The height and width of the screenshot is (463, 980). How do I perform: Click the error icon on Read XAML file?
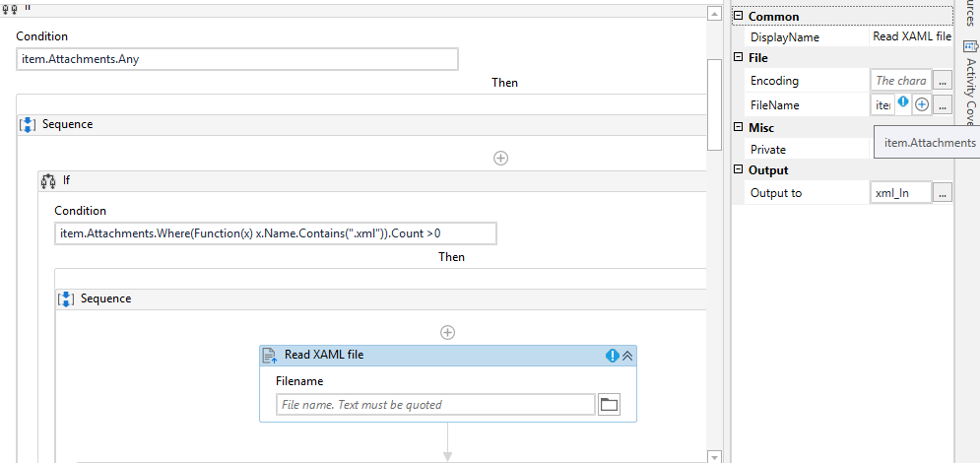(x=612, y=356)
